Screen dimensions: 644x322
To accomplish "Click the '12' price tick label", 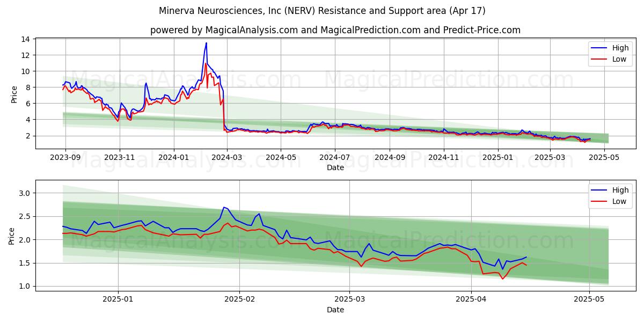I will pos(25,55).
